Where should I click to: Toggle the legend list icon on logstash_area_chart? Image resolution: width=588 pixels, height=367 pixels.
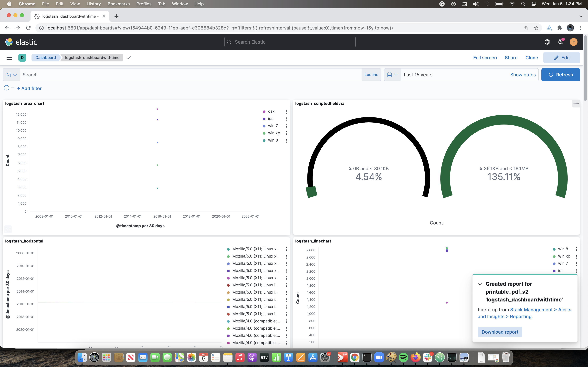(8, 229)
